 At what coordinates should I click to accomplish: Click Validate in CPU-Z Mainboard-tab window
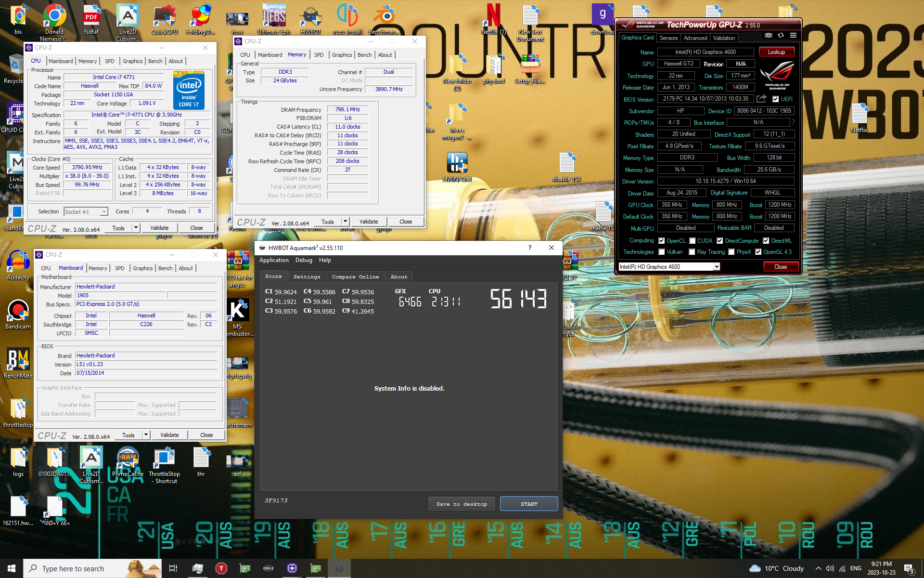click(169, 435)
